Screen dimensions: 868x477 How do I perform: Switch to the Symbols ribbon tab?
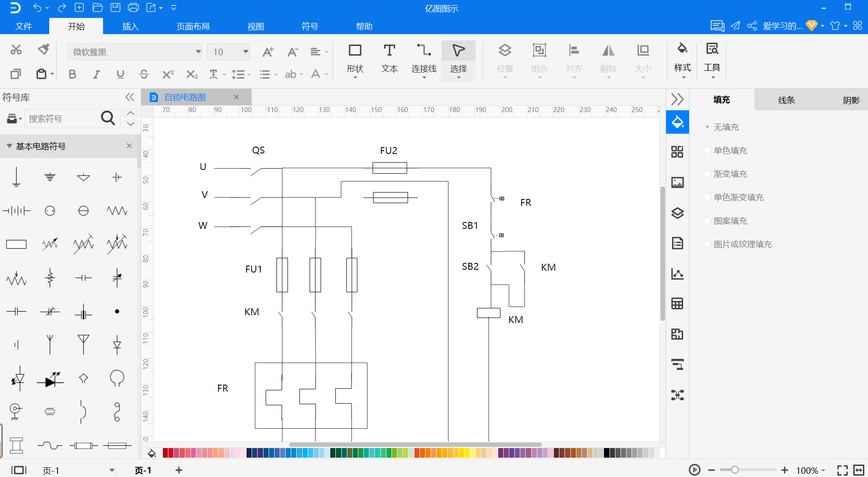[x=310, y=26]
